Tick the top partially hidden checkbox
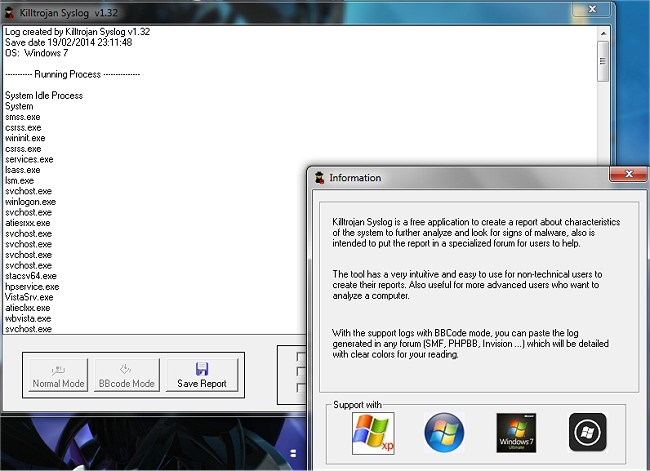This screenshot has width=650, height=471. 301,357
